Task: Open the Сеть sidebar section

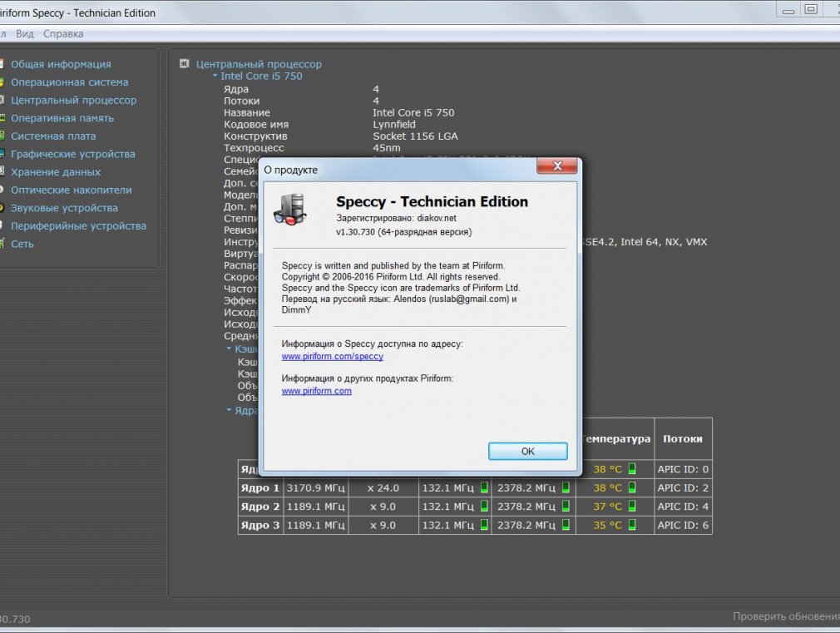Action: 22,244
